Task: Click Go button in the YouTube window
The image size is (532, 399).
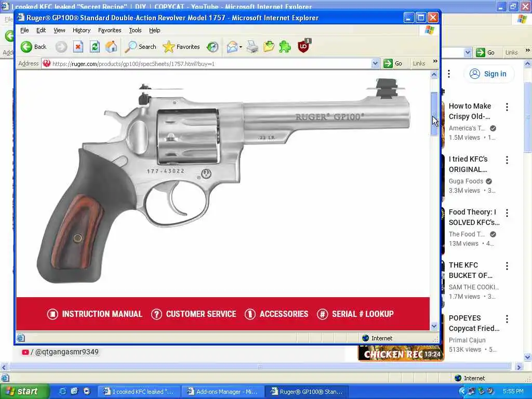Action: click(485, 52)
